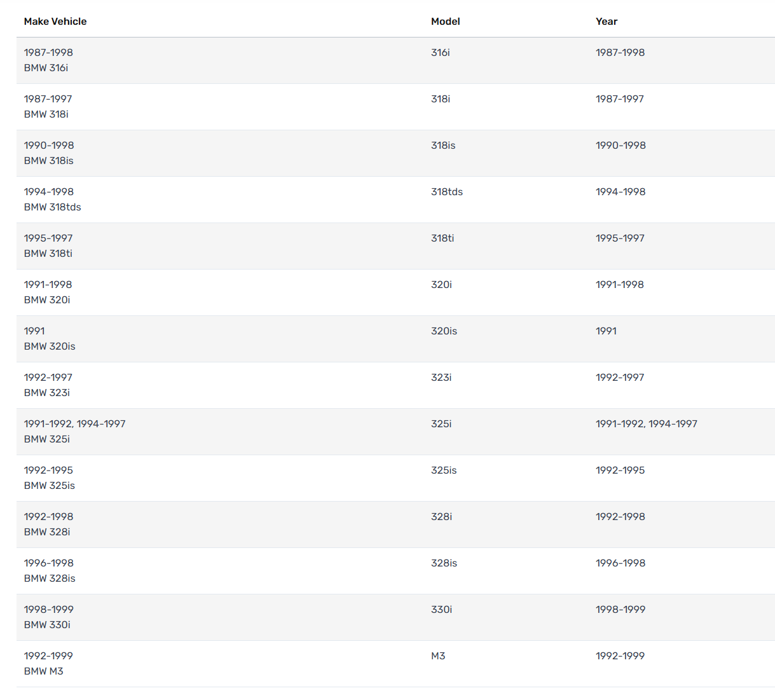The width and height of the screenshot is (775, 700).
Task: Click year 1995-1997 for 318ti
Action: [620, 238]
